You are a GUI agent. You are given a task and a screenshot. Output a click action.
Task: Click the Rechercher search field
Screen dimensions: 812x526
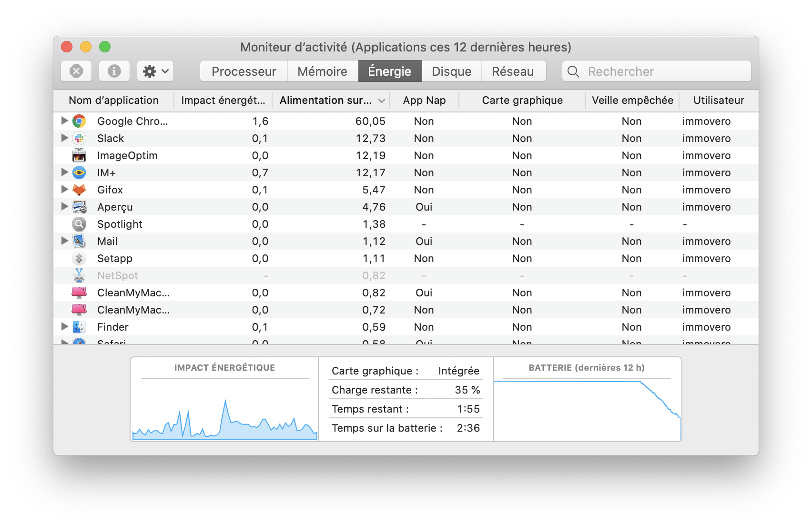(x=657, y=71)
